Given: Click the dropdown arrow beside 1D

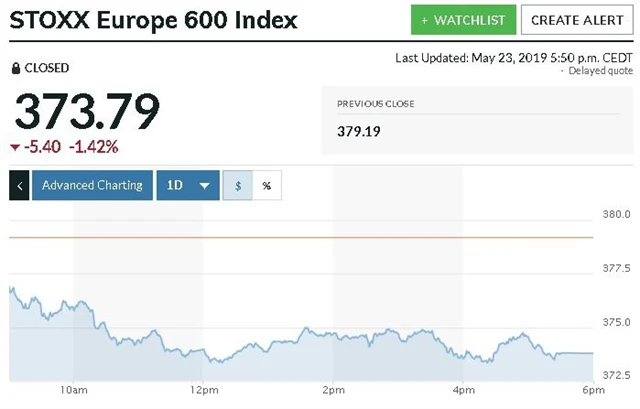Looking at the screenshot, I should click(x=204, y=186).
